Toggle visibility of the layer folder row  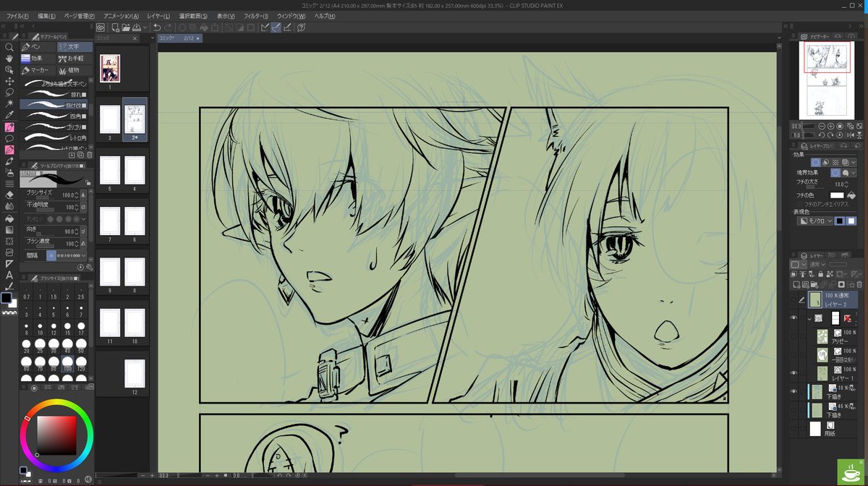coord(794,317)
